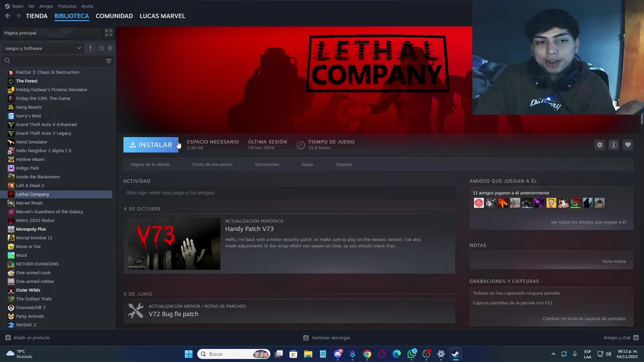Open Handy Patch V73 news title
This screenshot has height=362, width=644.
(249, 229)
